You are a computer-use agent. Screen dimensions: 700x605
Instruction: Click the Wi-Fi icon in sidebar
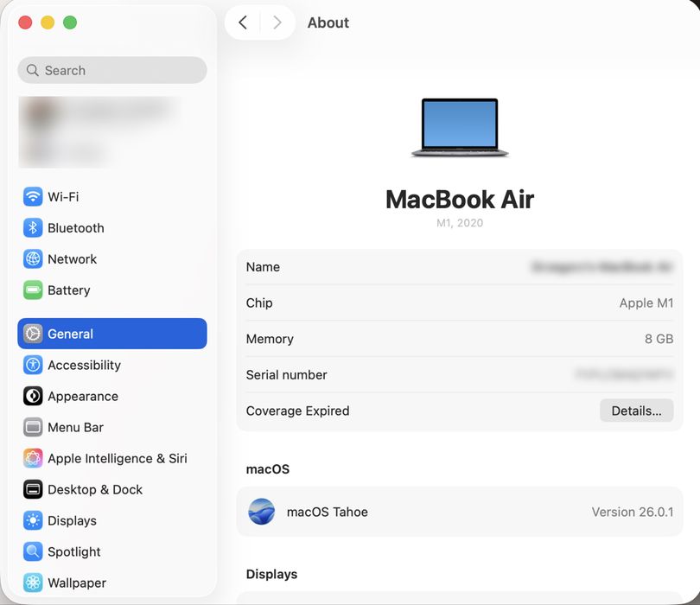point(33,196)
